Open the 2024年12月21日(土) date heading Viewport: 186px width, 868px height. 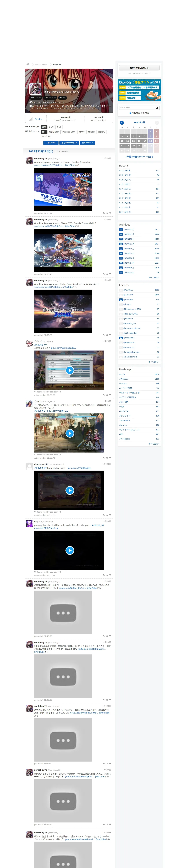[x=41, y=151]
